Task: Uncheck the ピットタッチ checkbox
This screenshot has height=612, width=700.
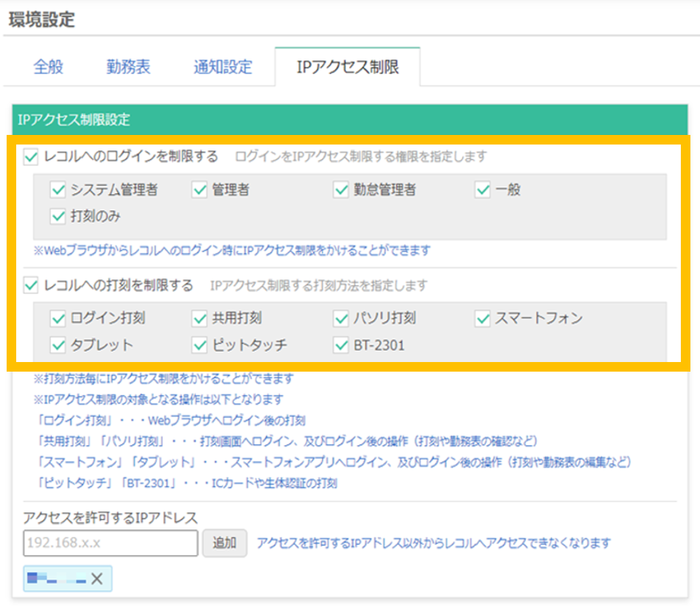Action: 199,345
